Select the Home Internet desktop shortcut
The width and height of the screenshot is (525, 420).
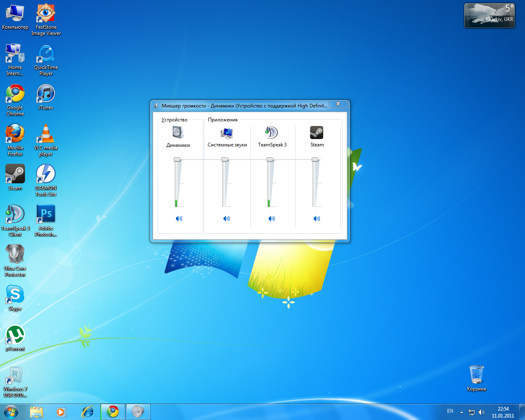click(15, 60)
